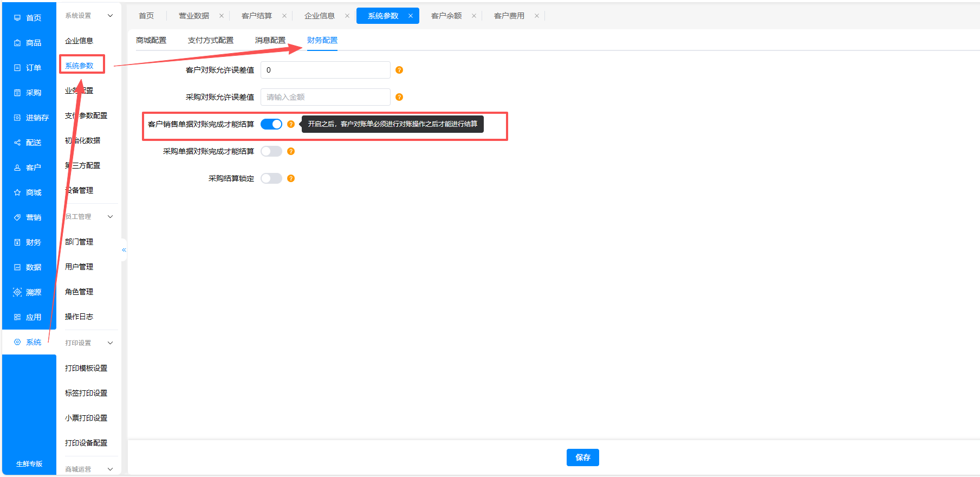Image resolution: width=980 pixels, height=477 pixels.
Task: Enable 采购单据对账完成才能结算 switch
Action: [271, 151]
